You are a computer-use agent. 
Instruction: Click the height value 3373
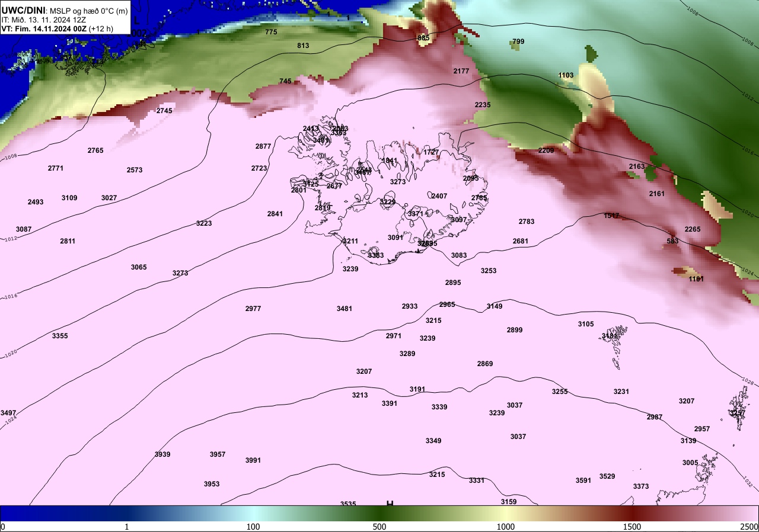pyautogui.click(x=641, y=486)
